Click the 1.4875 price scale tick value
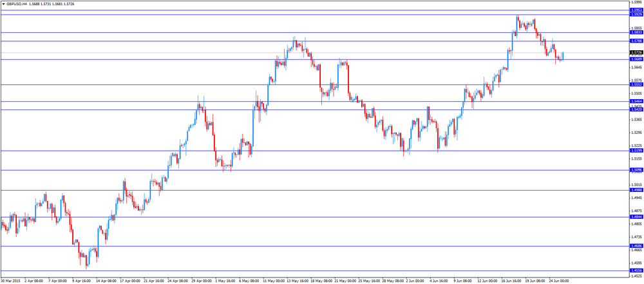Screen dimensions: 644x284 pyautogui.click(x=636, y=211)
